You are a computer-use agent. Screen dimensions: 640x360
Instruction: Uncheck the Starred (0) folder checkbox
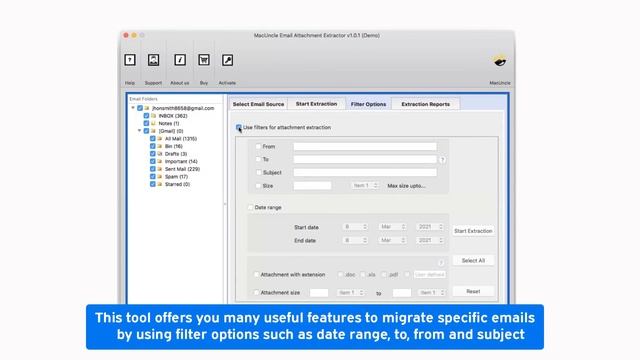(x=153, y=184)
